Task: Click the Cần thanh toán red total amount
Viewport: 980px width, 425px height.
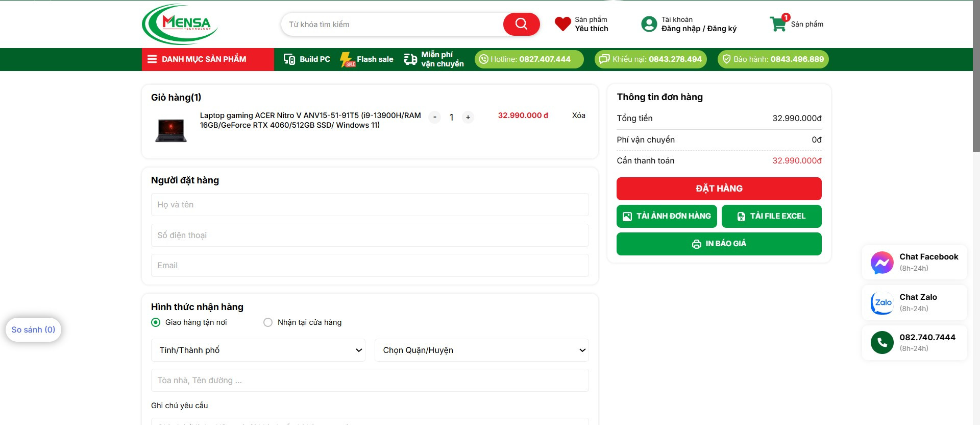Action: 797,161
